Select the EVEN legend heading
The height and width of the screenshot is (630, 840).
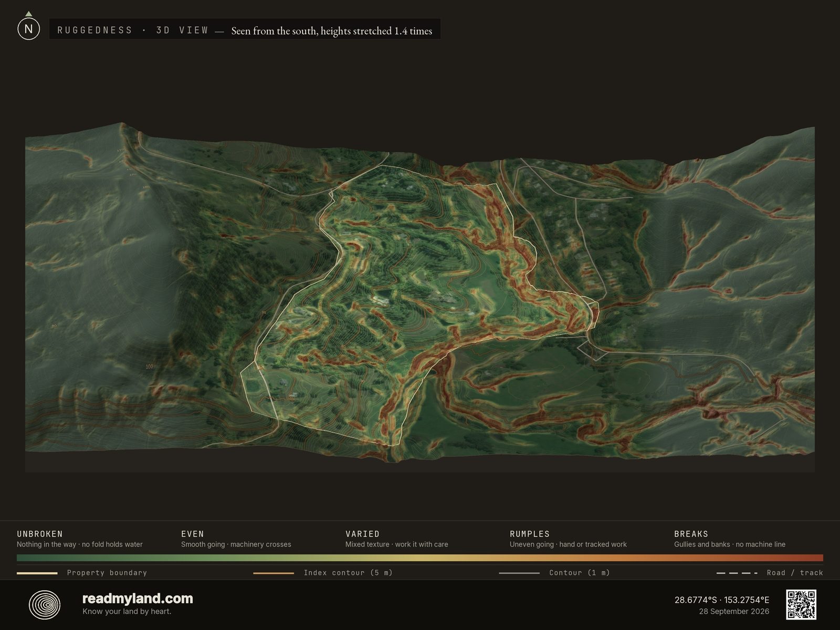(193, 534)
